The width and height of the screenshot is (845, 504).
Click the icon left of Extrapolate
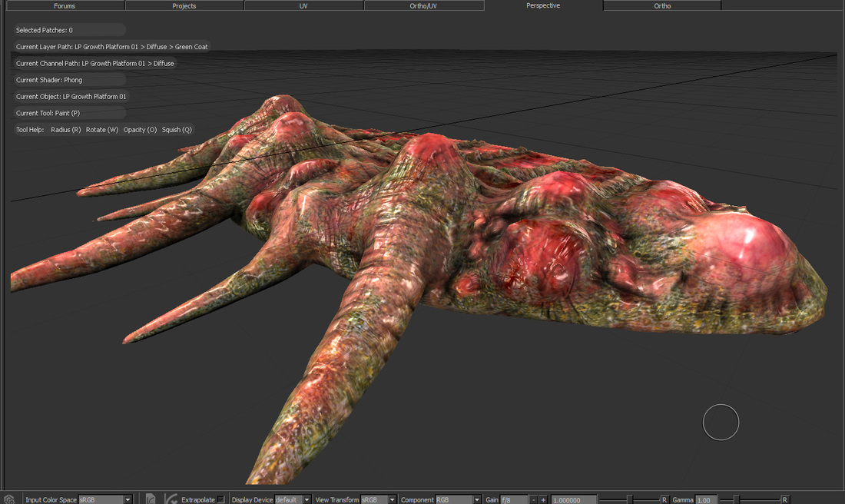171,499
